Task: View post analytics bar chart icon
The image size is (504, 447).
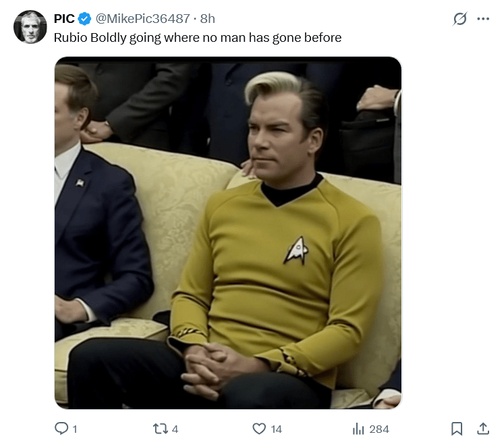Action: tap(358, 429)
